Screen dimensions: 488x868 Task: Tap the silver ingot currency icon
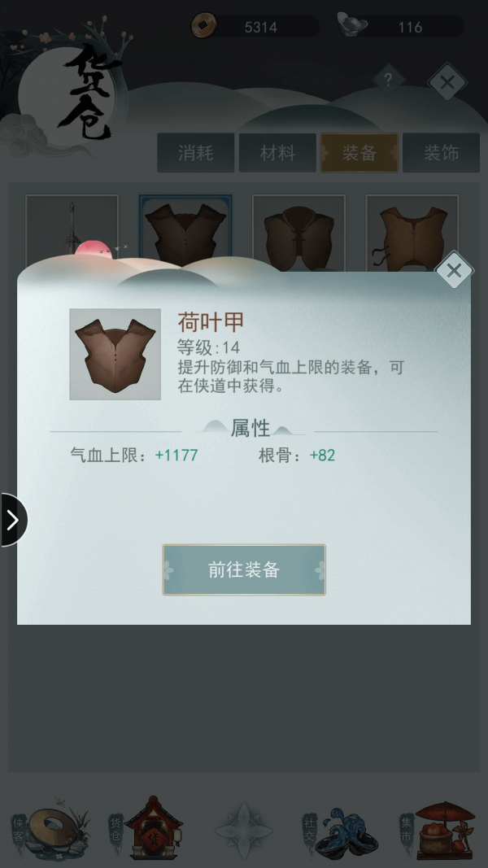pos(352,25)
